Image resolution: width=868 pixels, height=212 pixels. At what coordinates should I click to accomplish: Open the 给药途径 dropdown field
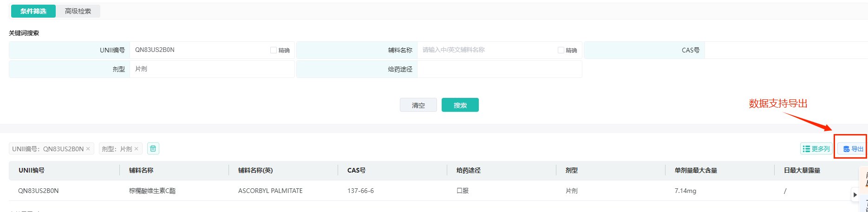click(x=499, y=69)
